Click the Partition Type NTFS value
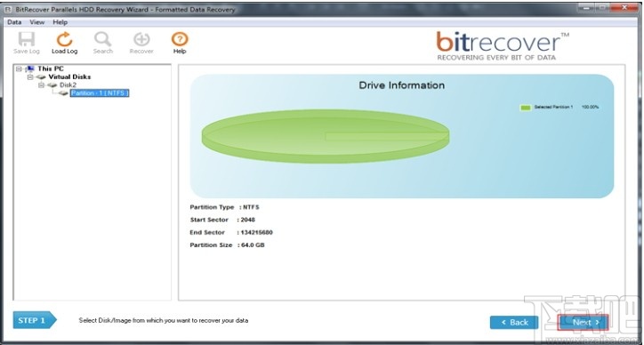The height and width of the screenshot is (345, 644). (x=252, y=207)
